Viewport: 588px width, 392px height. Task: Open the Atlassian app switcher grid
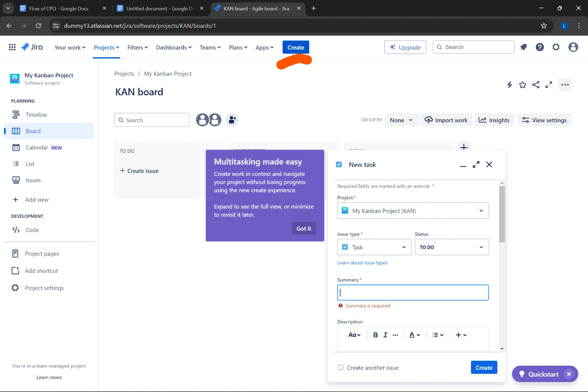point(12,47)
